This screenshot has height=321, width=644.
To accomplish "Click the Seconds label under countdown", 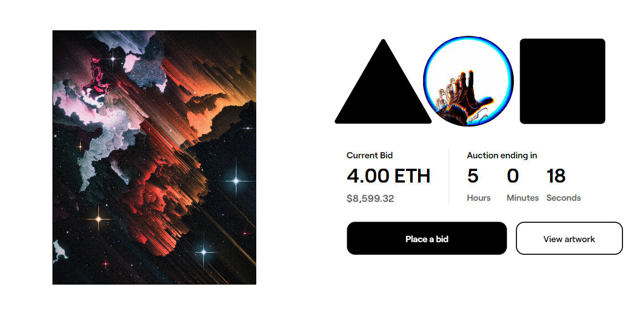I will (x=563, y=197).
